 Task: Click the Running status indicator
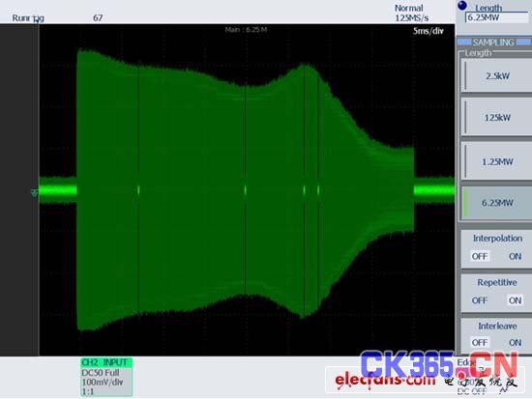click(28, 18)
